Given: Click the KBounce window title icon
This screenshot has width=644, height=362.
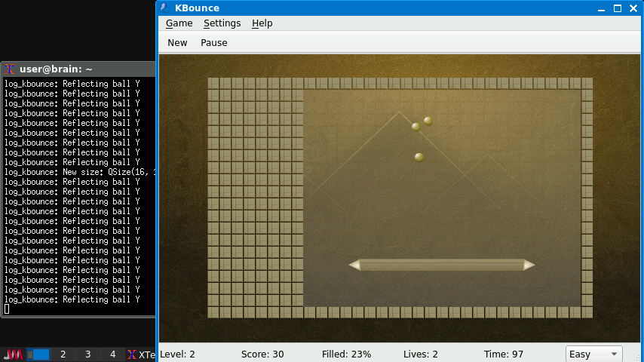Looking at the screenshot, I should point(164,8).
